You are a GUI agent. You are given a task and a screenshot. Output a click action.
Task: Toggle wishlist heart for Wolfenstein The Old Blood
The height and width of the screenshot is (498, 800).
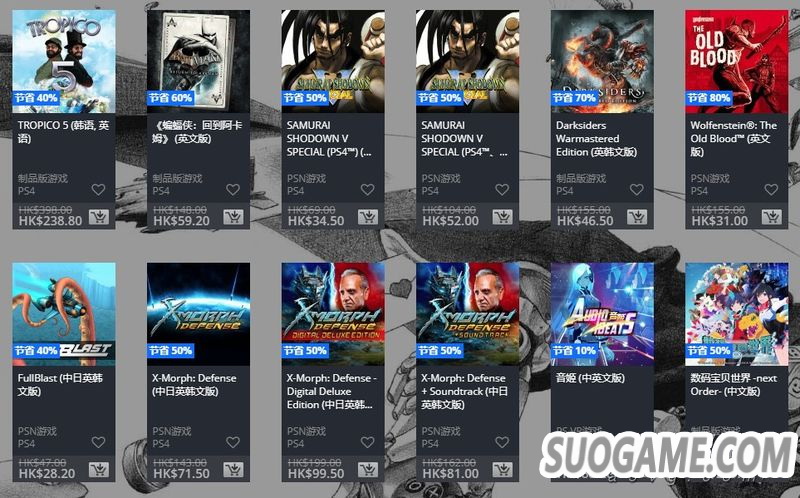point(771,189)
